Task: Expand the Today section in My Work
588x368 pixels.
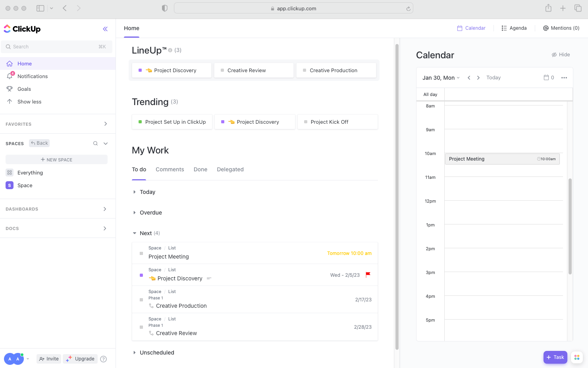Action: click(x=135, y=192)
